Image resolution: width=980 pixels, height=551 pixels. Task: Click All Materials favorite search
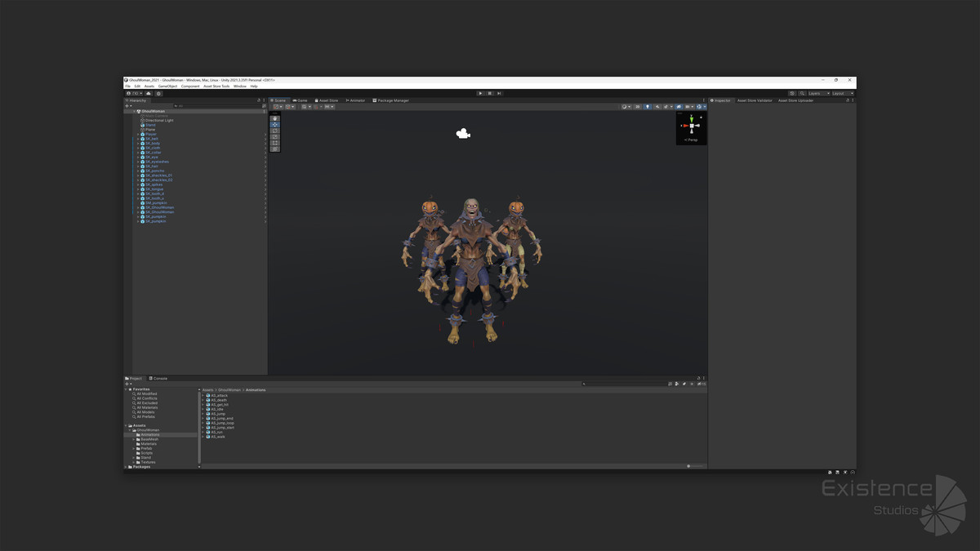(x=145, y=407)
